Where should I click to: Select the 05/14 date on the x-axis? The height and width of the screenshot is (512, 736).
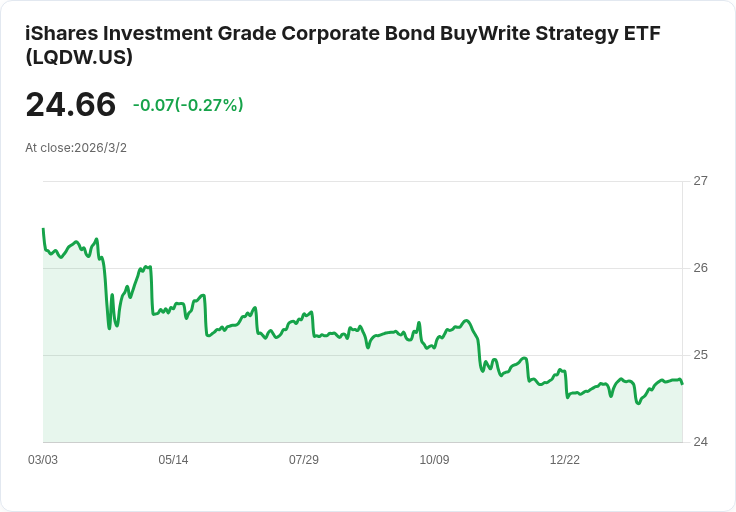173,460
